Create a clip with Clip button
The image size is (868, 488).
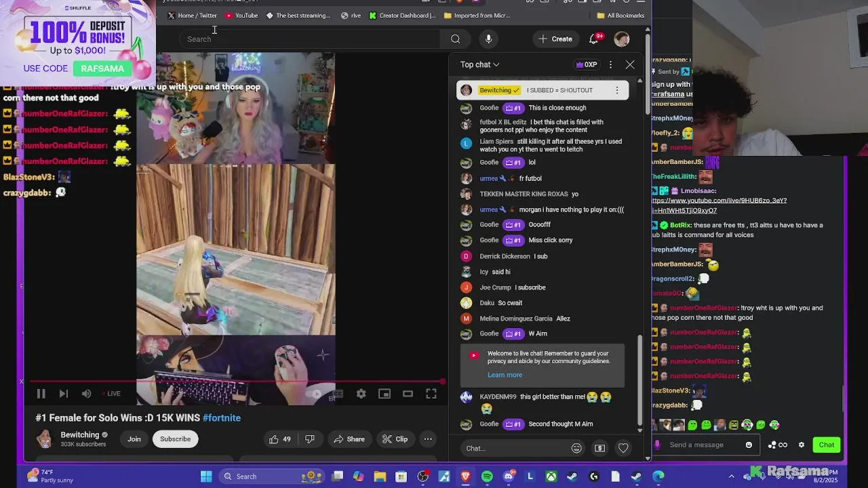click(x=395, y=439)
